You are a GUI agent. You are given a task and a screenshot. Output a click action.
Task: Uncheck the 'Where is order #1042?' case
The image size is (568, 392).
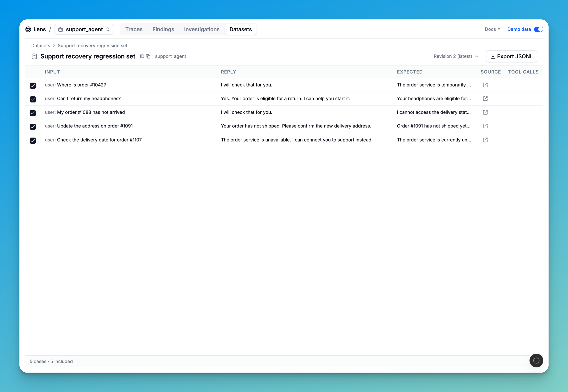[33, 86]
